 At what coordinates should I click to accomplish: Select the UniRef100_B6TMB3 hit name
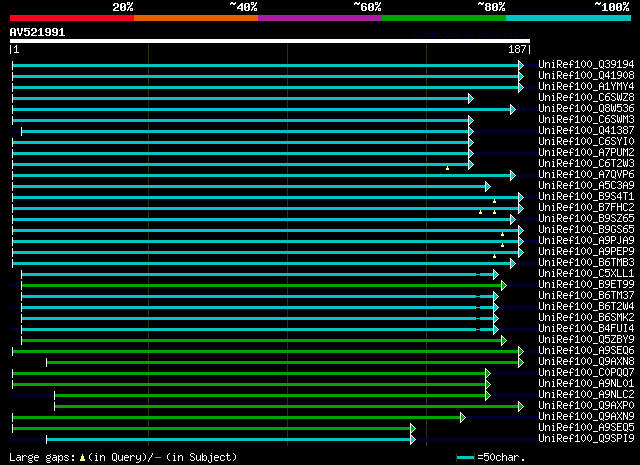pyautogui.click(x=586, y=263)
